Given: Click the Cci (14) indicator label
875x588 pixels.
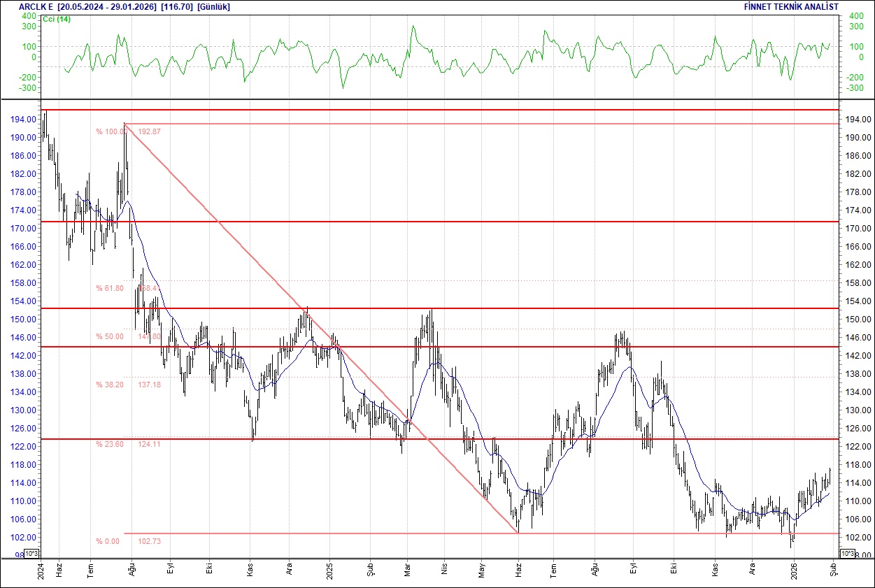Looking at the screenshot, I should coord(55,19).
